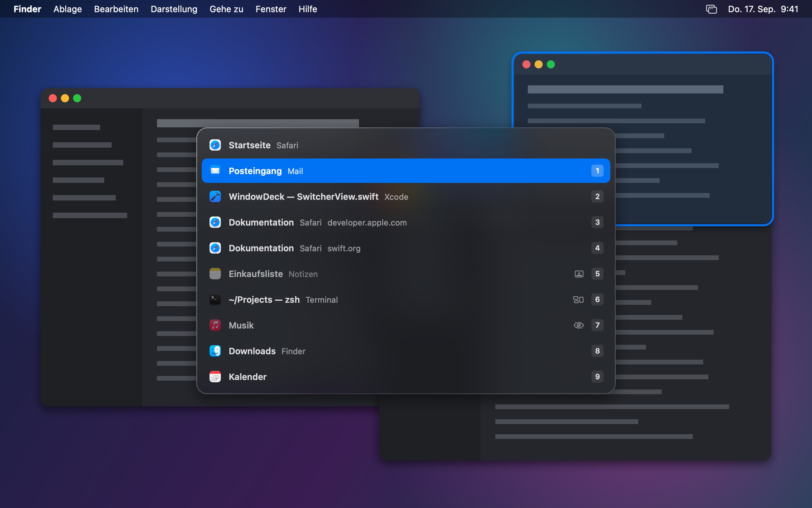
Task: Click Safari icon in swift.org row
Action: 215,248
